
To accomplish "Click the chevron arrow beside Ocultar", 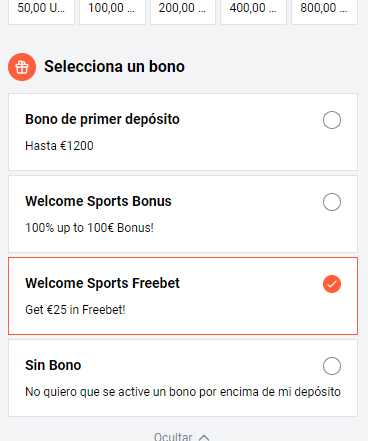I will click(204, 437).
